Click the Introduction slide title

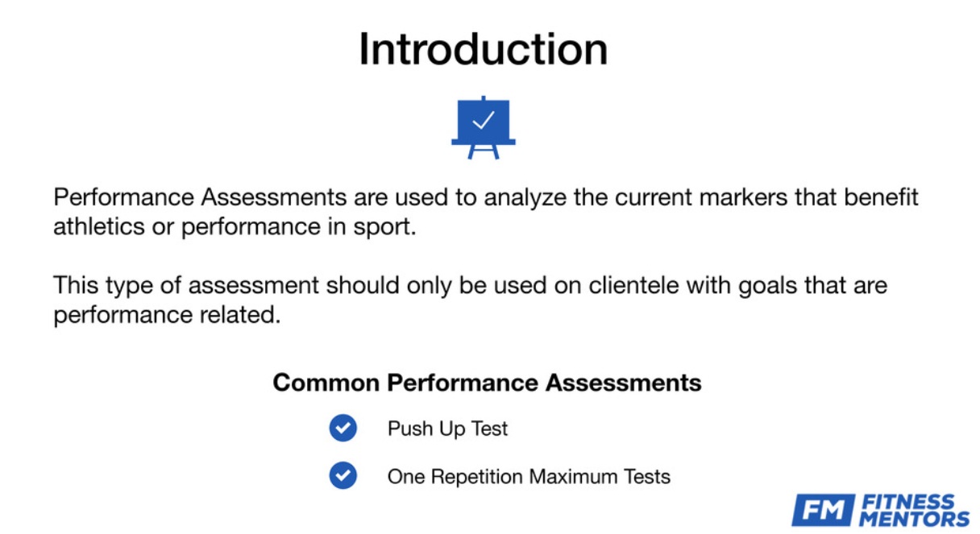[x=483, y=49]
